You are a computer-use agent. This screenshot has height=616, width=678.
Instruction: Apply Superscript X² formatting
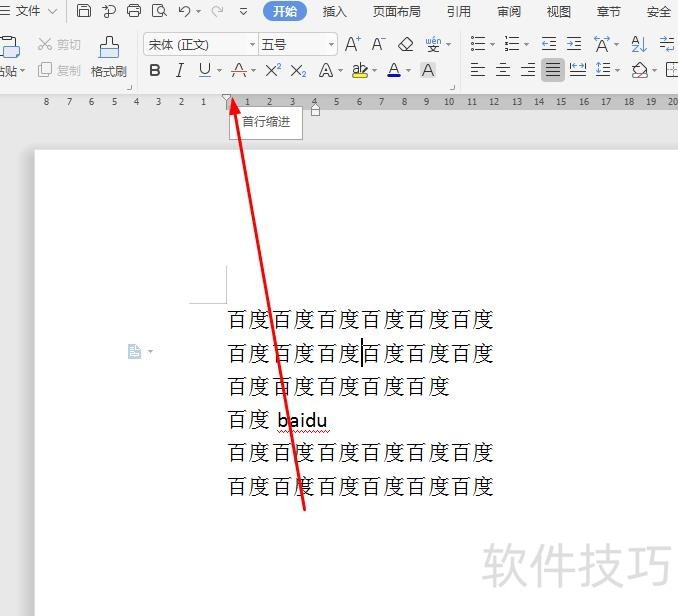click(273, 70)
